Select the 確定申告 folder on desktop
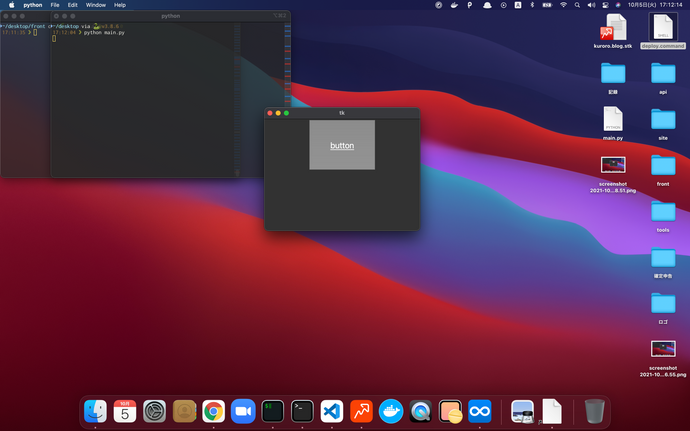The image size is (690, 431). [663, 261]
